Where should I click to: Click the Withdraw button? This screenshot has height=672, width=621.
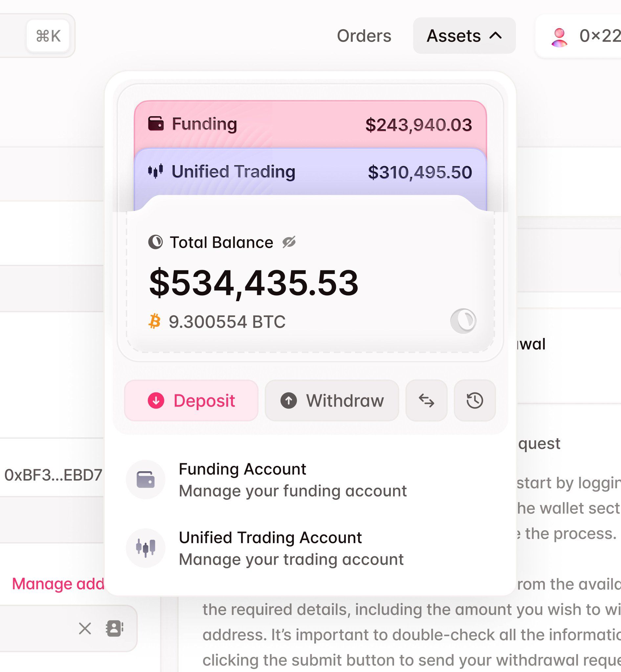pos(331,400)
